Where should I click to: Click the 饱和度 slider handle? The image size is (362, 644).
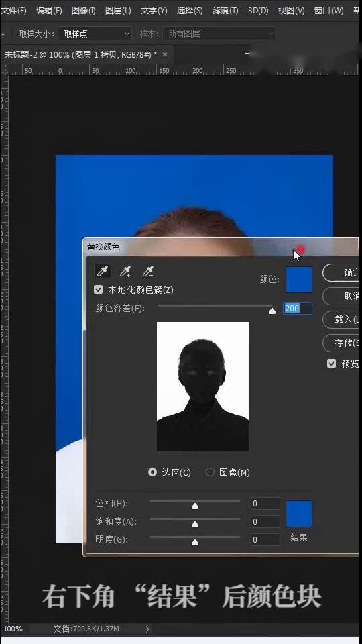195,524
